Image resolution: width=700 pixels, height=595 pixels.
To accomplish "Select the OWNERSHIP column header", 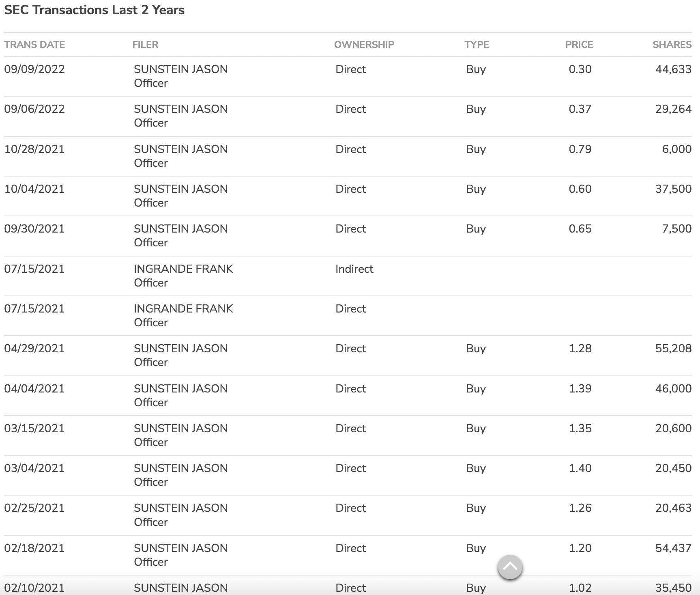I will click(364, 45).
